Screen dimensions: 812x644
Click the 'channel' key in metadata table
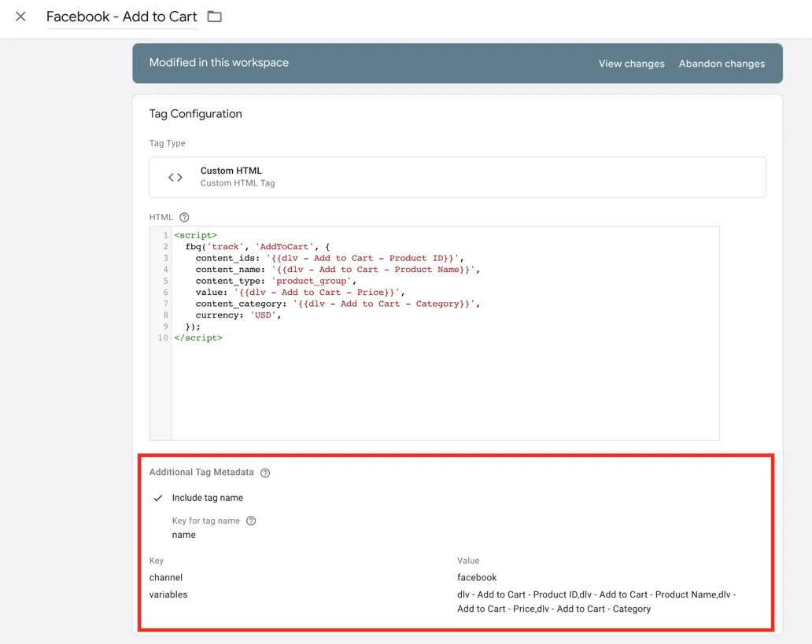166,577
